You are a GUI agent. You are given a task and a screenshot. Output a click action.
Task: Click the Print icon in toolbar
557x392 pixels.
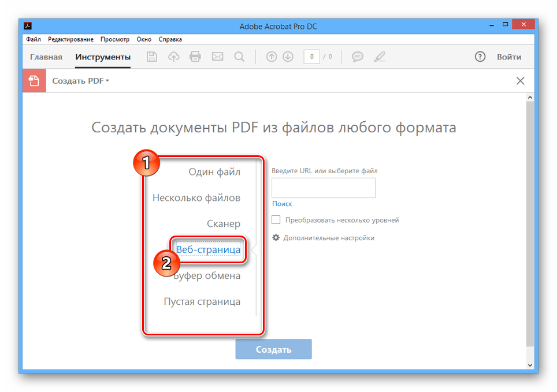(195, 57)
